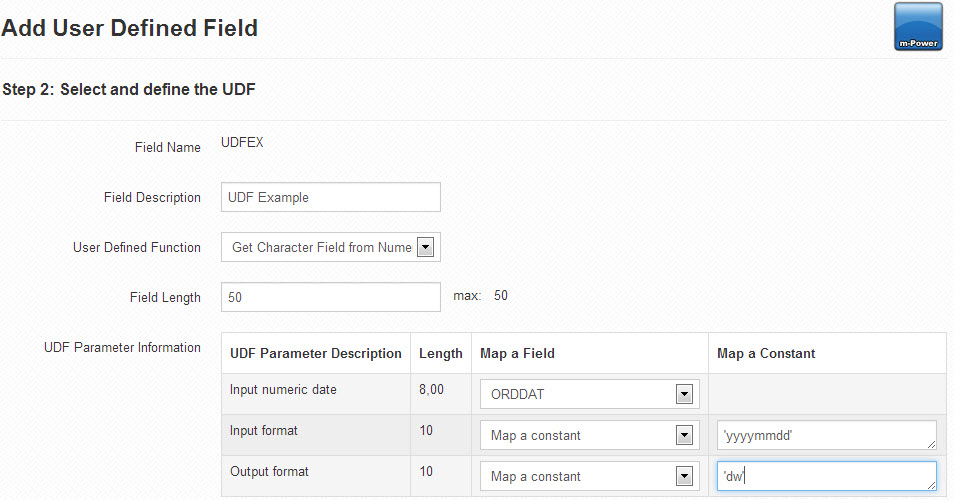This screenshot has width=954, height=500.
Task: Expand the ORDDAT field dropdown arrow
Action: (684, 394)
